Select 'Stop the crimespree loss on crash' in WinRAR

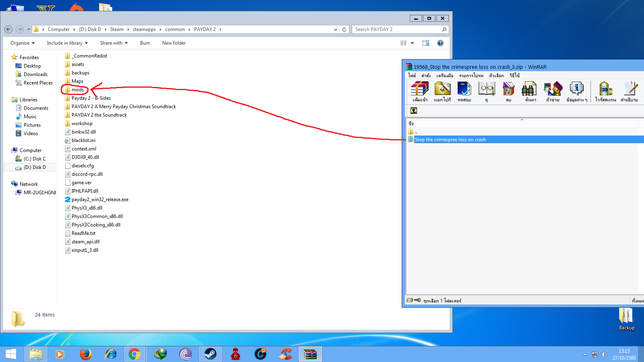[450, 140]
